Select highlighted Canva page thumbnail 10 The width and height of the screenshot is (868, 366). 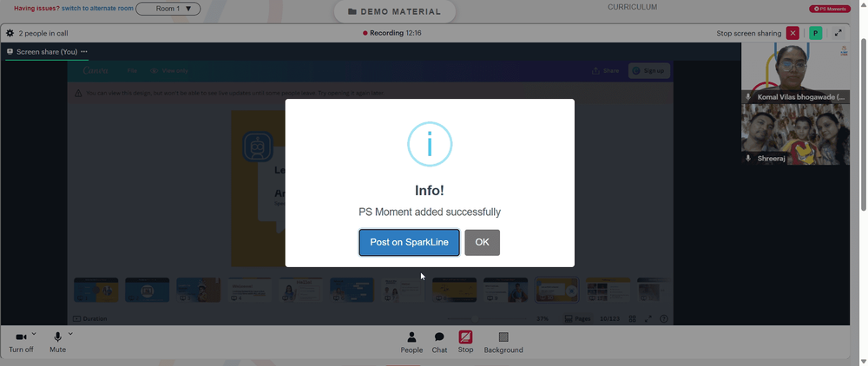[x=557, y=290]
